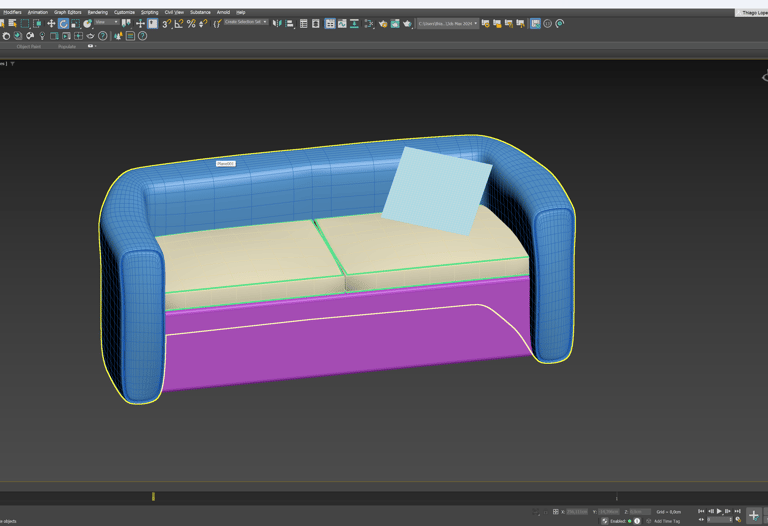Click the Rectangular Selection Region icon
Image resolution: width=768 pixels, height=526 pixels.
coord(25,23)
